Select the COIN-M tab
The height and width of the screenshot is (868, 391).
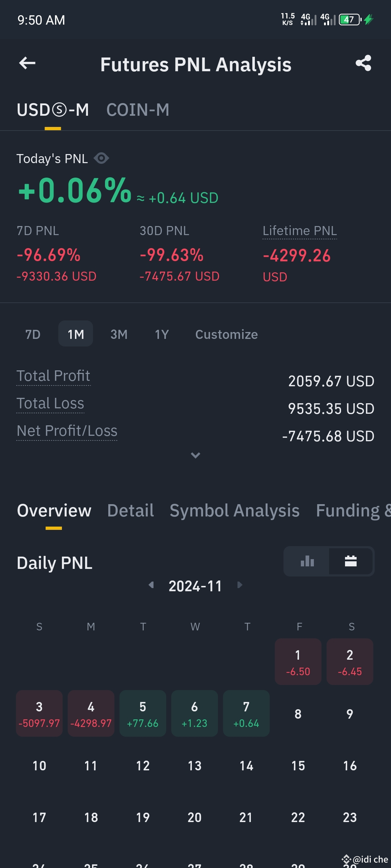pos(138,110)
